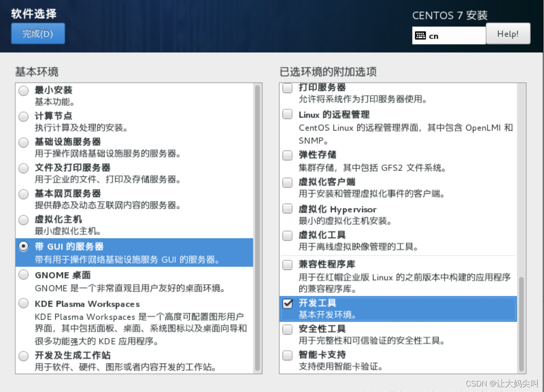This screenshot has width=544, height=392.
Task: Check the 虚拟化 Hypervisor checkbox
Action: [x=288, y=209]
